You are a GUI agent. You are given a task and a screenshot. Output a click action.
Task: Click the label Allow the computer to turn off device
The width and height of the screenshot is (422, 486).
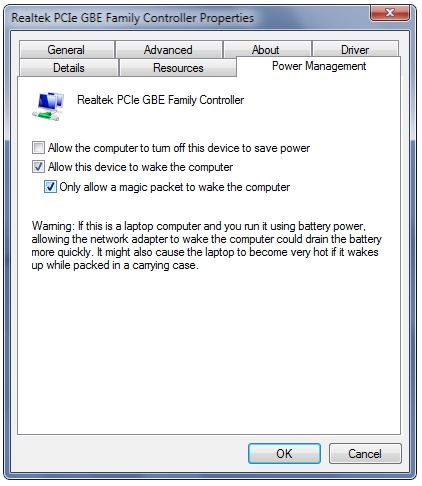(179, 148)
